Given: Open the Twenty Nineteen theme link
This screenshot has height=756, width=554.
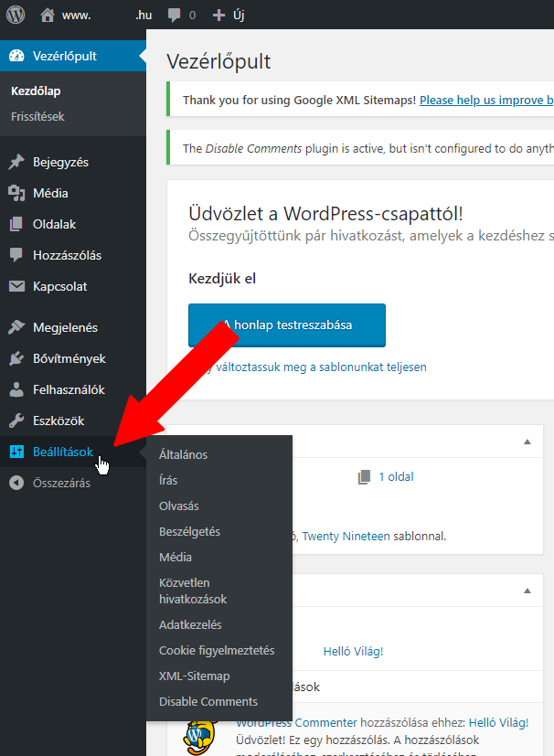Looking at the screenshot, I should click(346, 536).
